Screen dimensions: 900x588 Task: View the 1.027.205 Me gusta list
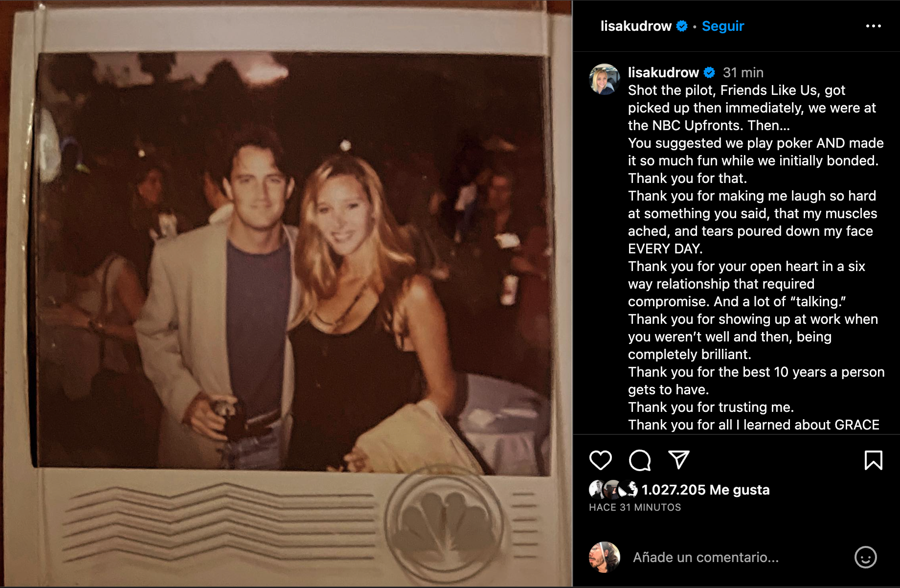tap(705, 490)
